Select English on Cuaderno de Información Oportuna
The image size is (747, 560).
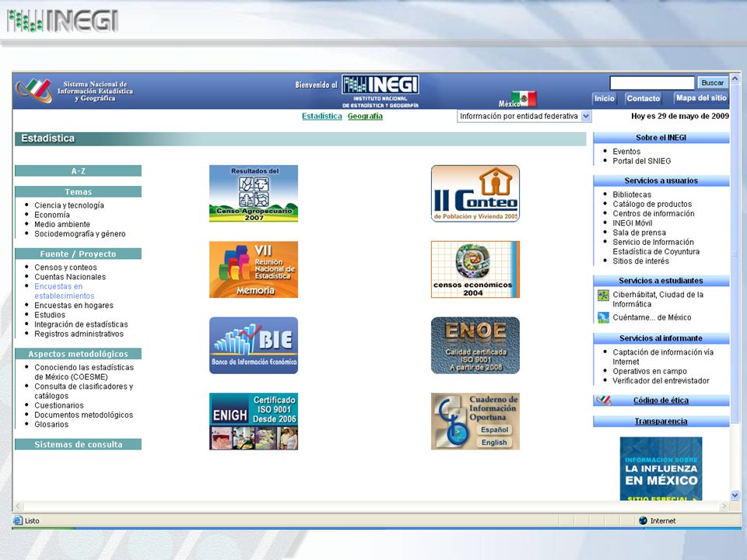coord(494,443)
